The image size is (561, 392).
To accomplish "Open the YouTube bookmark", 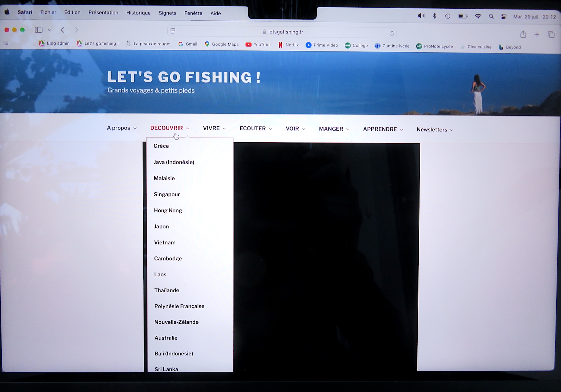I will pyautogui.click(x=258, y=45).
